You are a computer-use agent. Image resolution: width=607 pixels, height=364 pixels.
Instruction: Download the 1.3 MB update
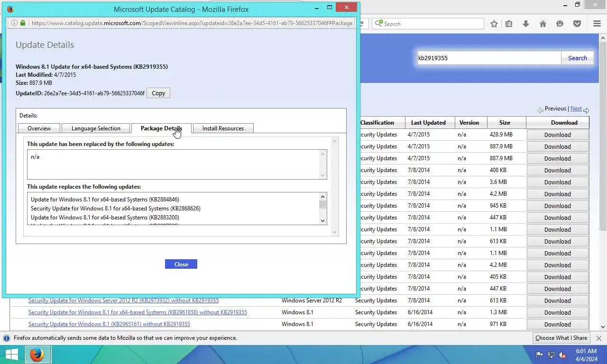click(x=558, y=312)
